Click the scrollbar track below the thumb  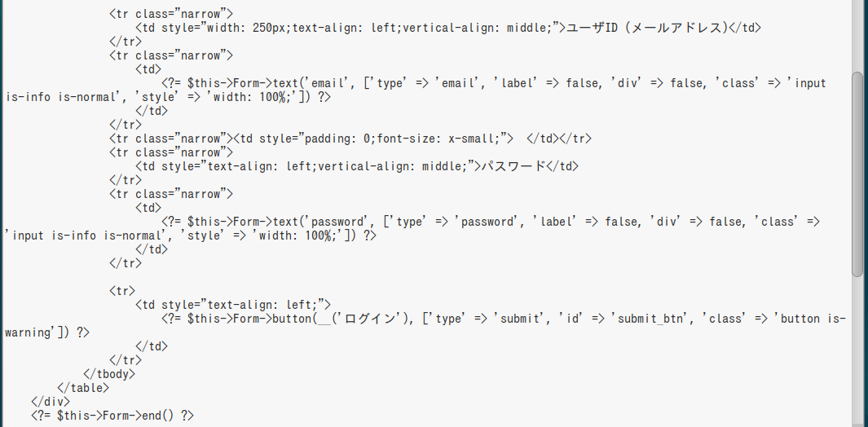[x=857, y=350]
